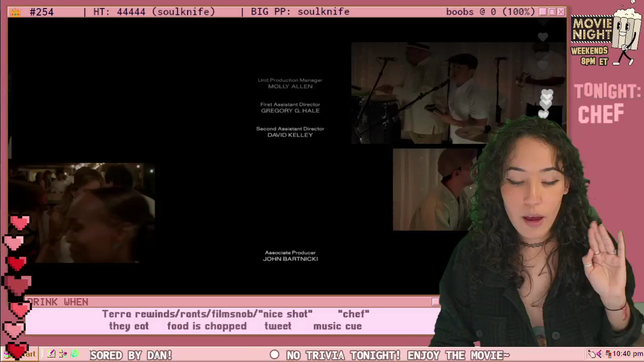
Task: Click the MOLLY ALLEN credit line
Action: [x=290, y=86]
